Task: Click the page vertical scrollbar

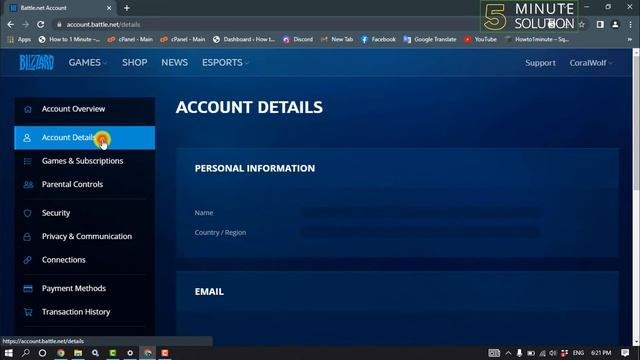Action: coord(636,122)
